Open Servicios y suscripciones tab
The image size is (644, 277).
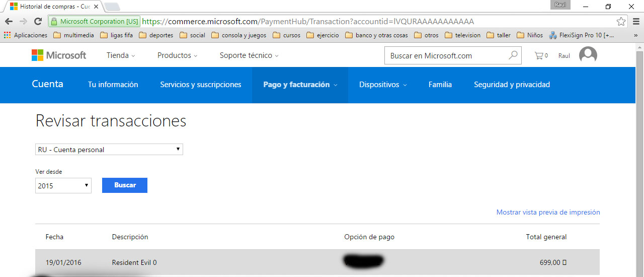tap(201, 85)
